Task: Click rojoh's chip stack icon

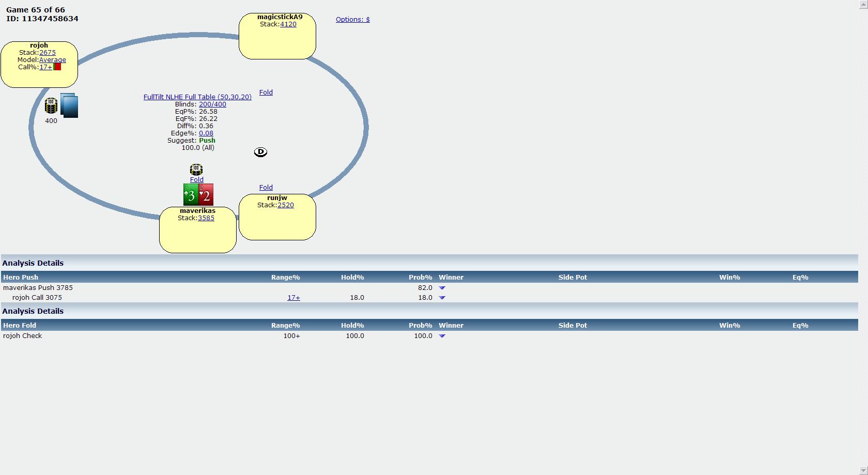Action: 51,105
